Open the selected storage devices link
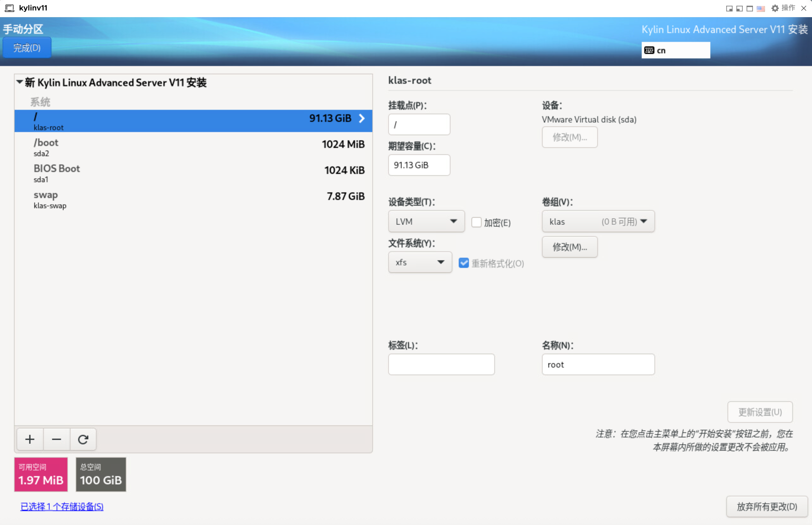This screenshot has height=525, width=812. click(x=62, y=506)
